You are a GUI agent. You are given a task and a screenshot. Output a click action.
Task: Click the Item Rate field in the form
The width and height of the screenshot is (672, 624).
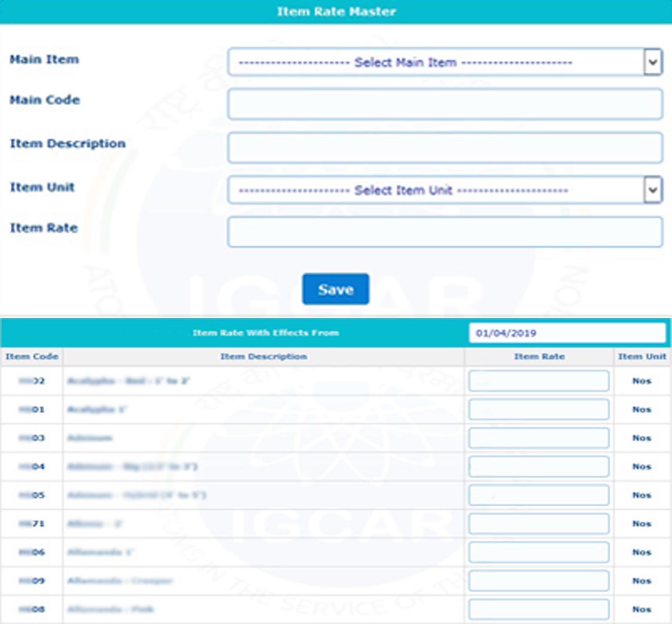(445, 232)
